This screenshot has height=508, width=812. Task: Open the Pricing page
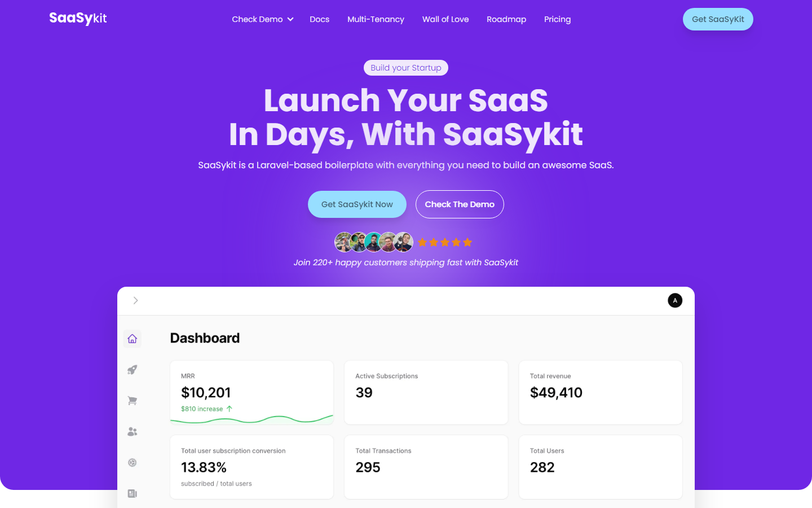tap(557, 19)
